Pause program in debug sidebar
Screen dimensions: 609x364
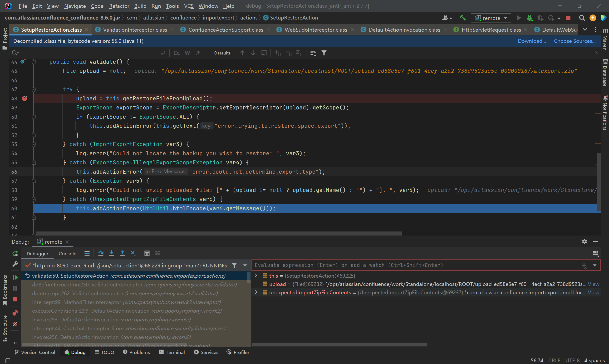tap(15, 288)
